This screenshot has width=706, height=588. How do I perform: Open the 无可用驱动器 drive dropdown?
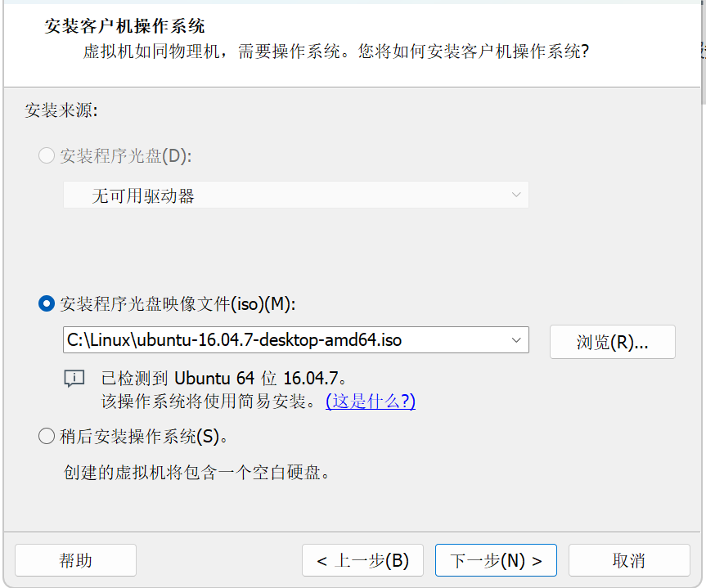click(295, 195)
